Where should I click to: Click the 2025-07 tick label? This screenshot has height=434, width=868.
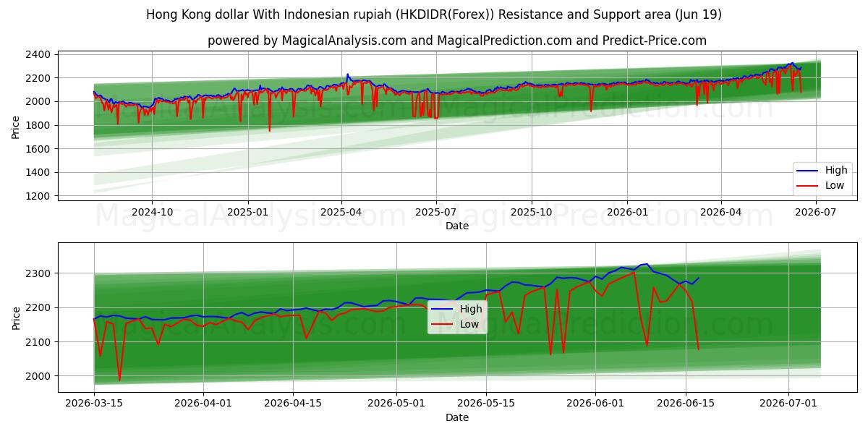[x=436, y=212]
